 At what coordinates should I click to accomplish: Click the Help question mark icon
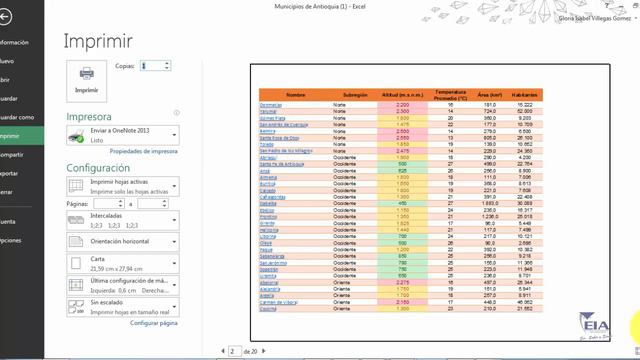point(607,5)
